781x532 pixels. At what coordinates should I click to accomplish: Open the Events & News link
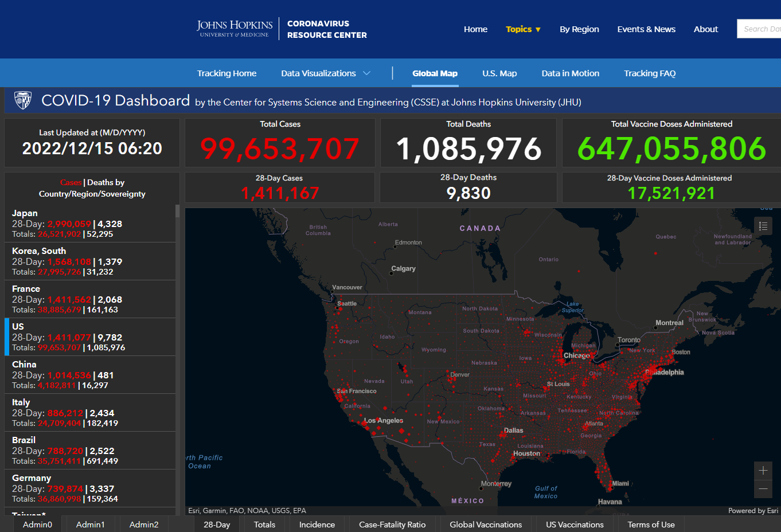coord(646,29)
